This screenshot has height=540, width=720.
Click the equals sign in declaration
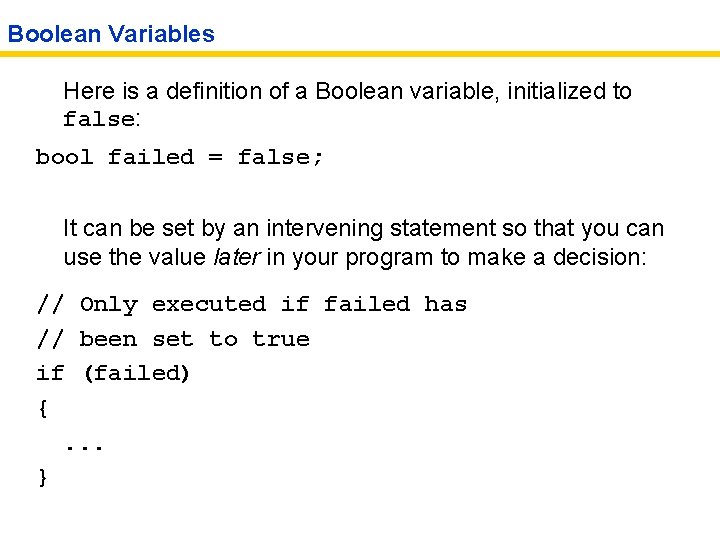pyautogui.click(x=215, y=157)
